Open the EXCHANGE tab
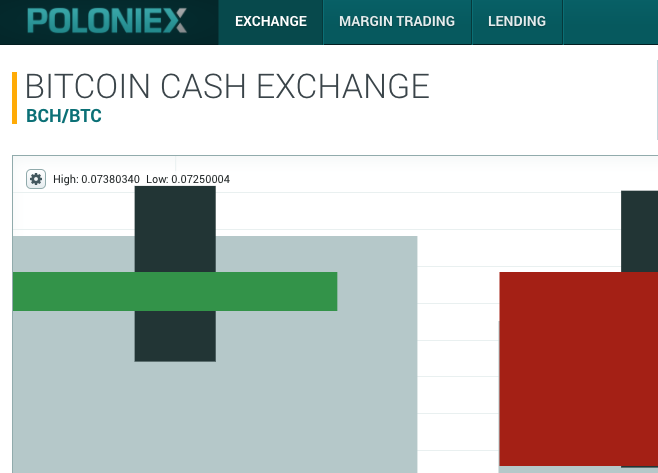The image size is (658, 473). (x=271, y=21)
